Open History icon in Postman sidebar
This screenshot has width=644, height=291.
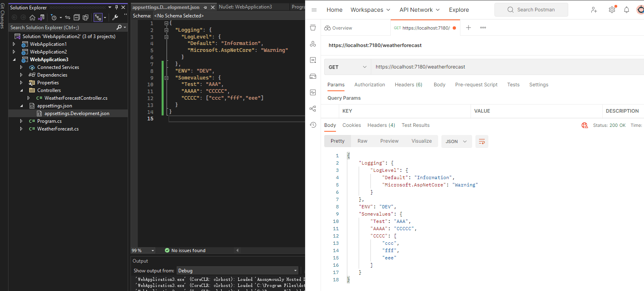pos(313,125)
